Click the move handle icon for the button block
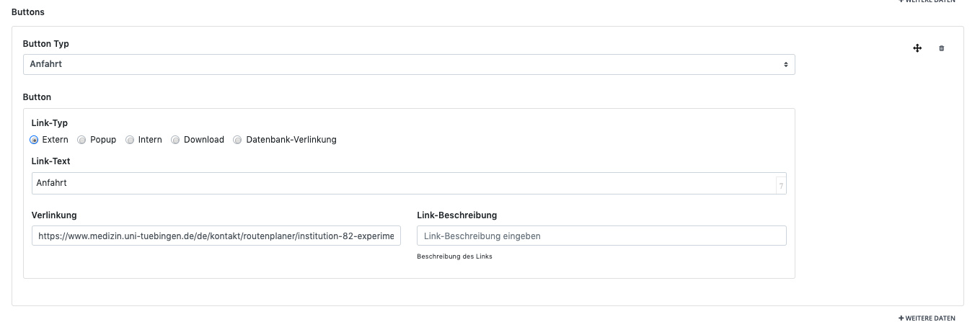The height and width of the screenshot is (322, 980). tap(917, 48)
